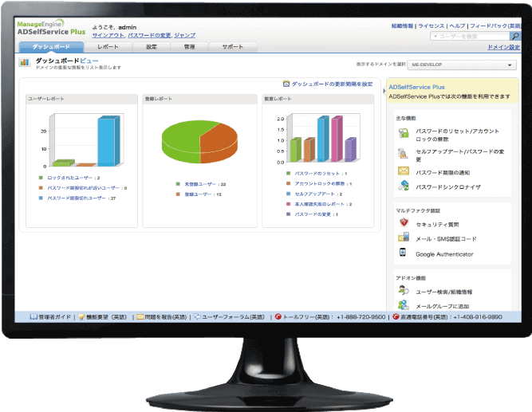Click the clock icon beside dashboard refresh setting
Image resolution: width=532 pixels, height=412 pixels.
click(286, 84)
